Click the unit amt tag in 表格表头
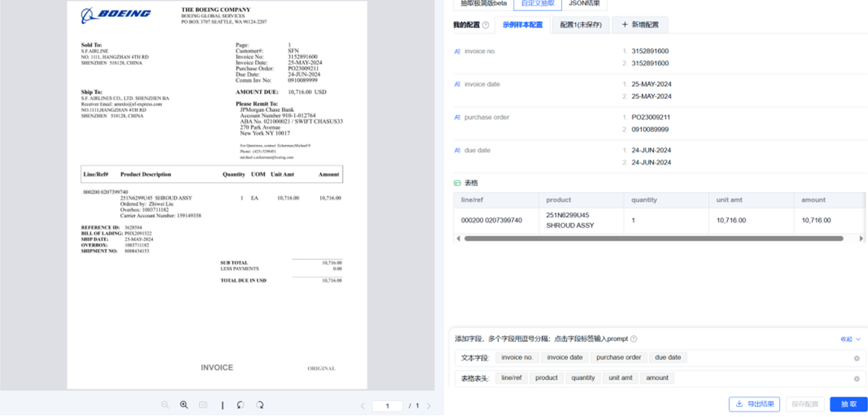 (620, 378)
